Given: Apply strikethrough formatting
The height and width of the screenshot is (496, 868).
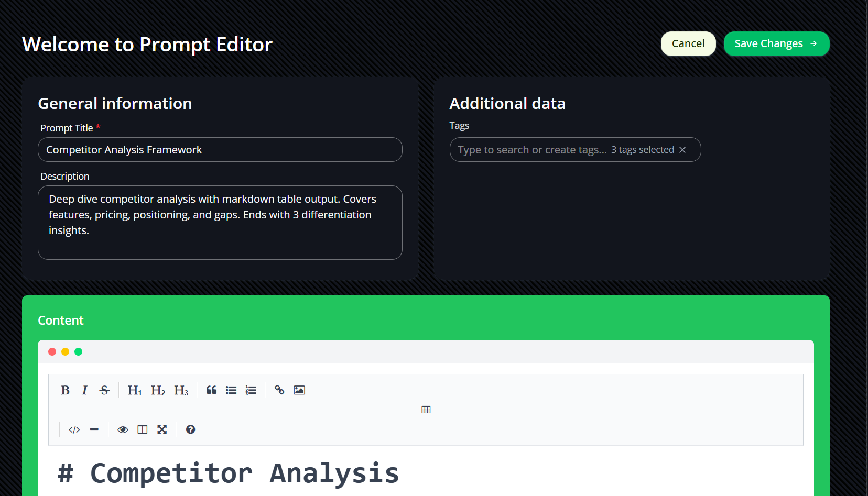Looking at the screenshot, I should click(104, 390).
